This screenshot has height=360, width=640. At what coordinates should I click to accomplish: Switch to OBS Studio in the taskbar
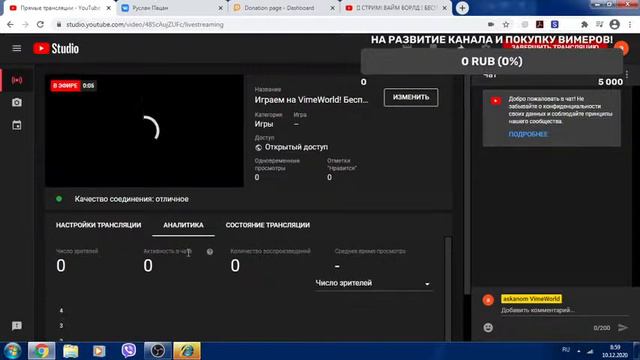158,351
